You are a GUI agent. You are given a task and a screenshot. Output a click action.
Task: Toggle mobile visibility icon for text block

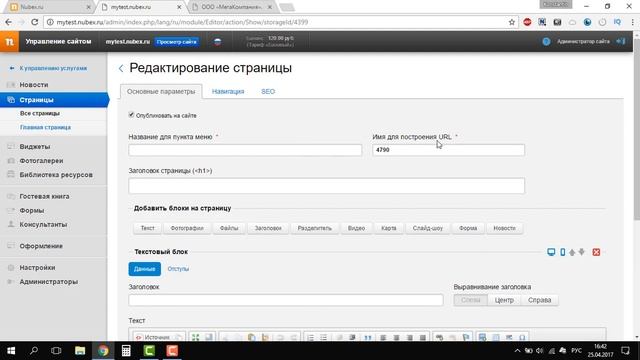point(562,252)
